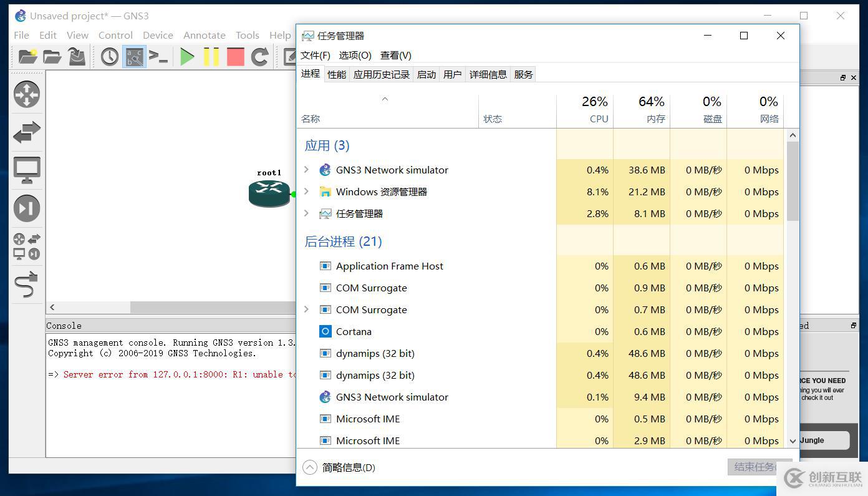The image size is (868, 496).
Task: Switch to the 详细信息 tab
Action: (488, 75)
